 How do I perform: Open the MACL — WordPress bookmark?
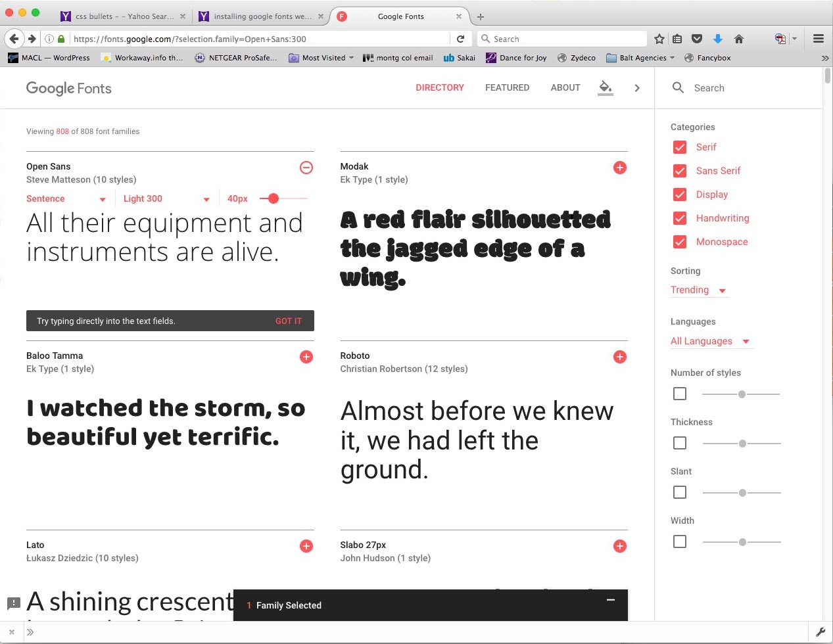point(49,58)
